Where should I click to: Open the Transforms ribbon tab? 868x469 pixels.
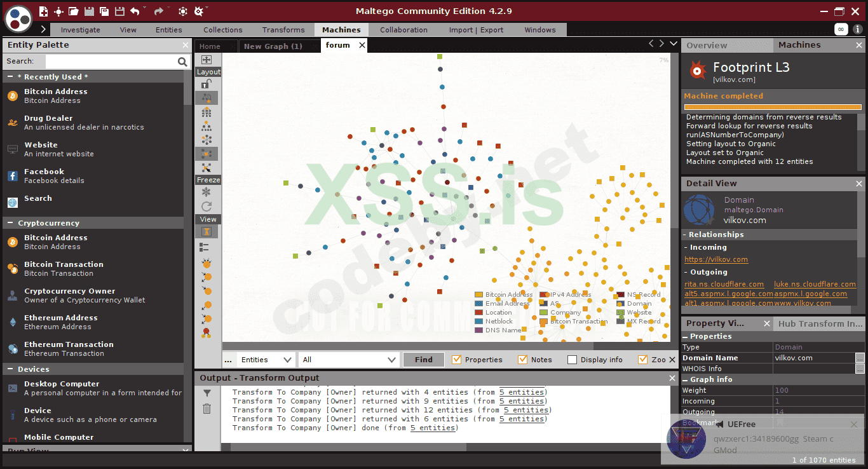pyautogui.click(x=283, y=30)
